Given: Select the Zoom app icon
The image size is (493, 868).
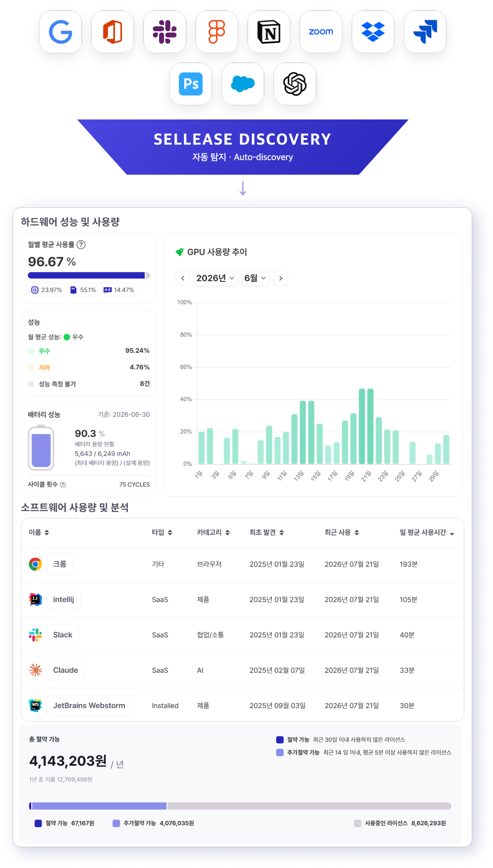Looking at the screenshot, I should point(321,32).
